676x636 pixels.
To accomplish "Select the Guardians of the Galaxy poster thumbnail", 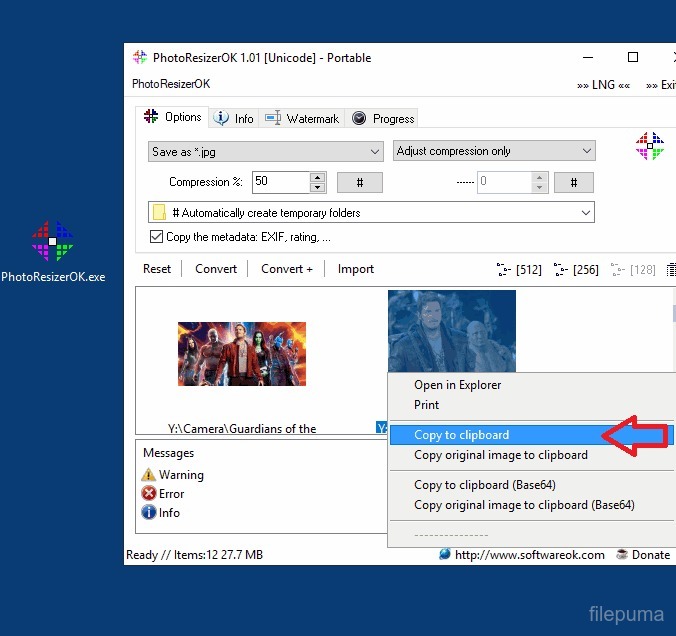I will point(242,354).
